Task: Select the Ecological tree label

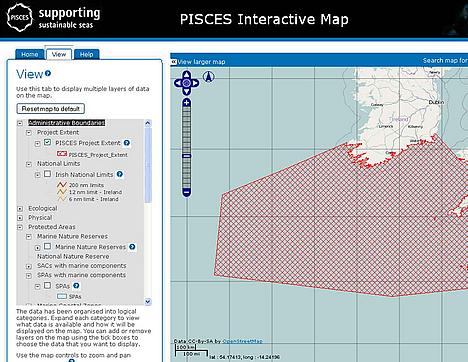Action: (43, 208)
